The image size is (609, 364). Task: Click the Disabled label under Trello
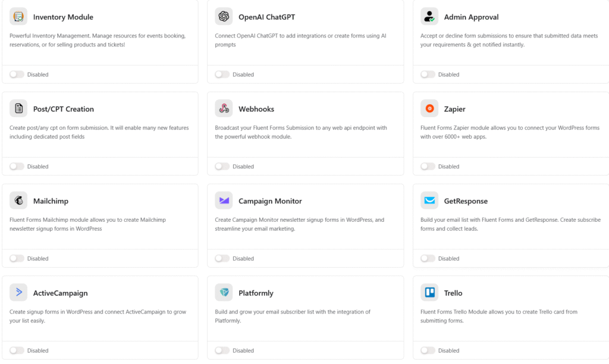(448, 350)
